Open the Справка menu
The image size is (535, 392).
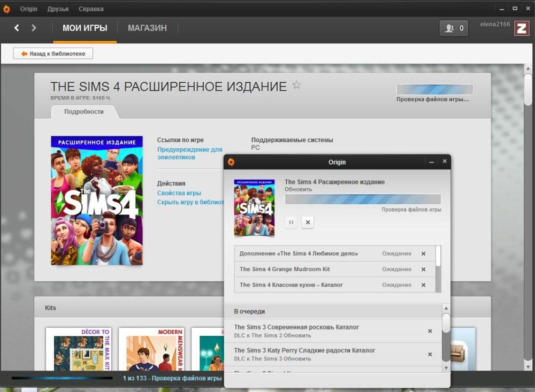pos(91,9)
